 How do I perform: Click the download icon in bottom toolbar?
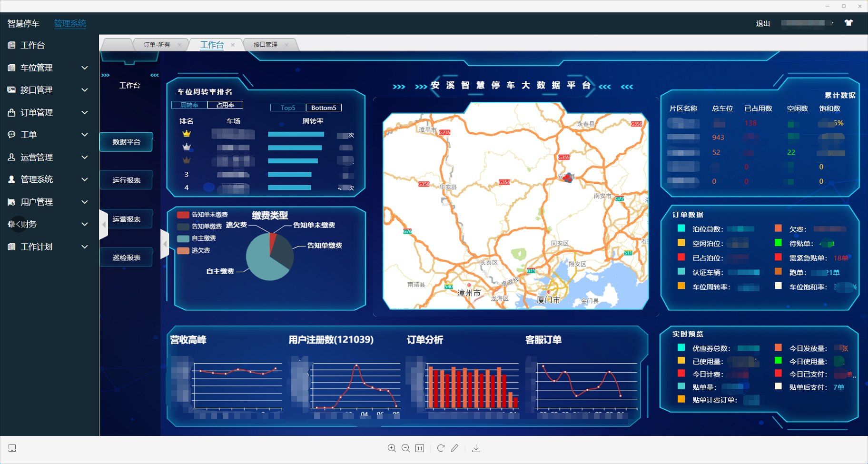476,448
